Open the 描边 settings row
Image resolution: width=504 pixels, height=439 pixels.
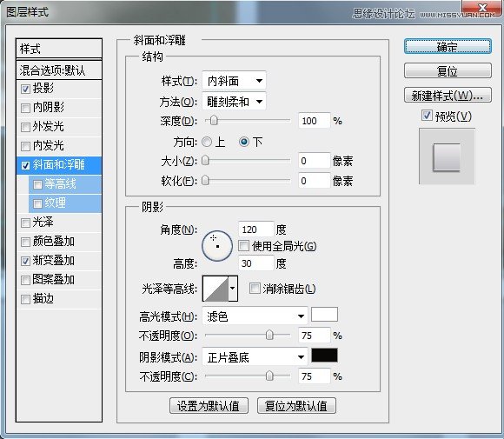coord(59,299)
